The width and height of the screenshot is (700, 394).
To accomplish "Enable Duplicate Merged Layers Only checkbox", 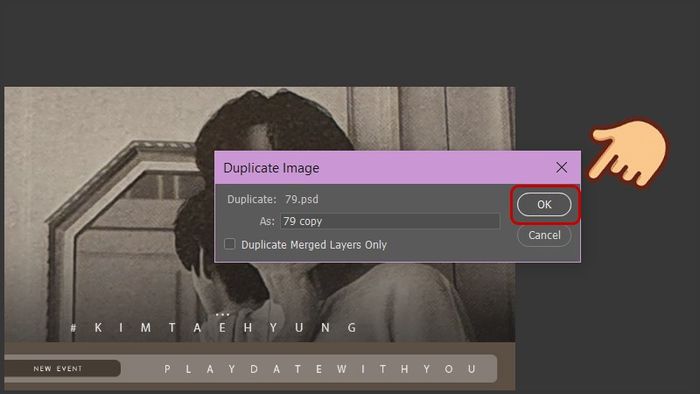I will 229,244.
